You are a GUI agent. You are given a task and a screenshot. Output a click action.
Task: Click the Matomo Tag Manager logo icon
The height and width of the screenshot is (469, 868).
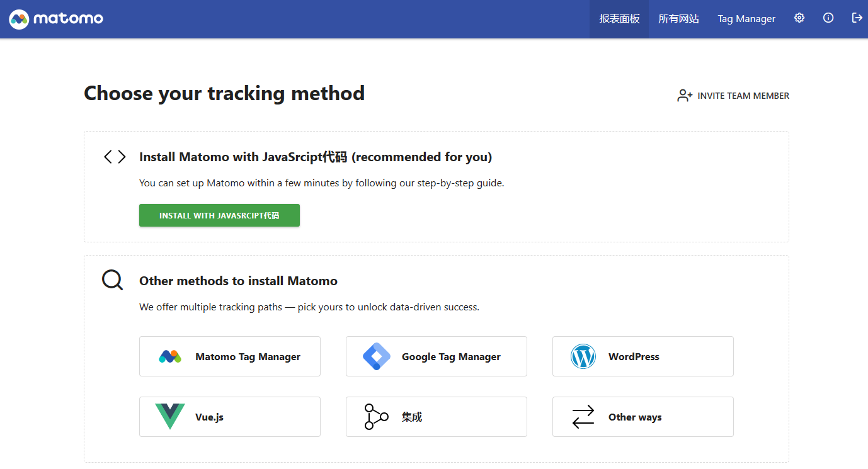click(170, 356)
